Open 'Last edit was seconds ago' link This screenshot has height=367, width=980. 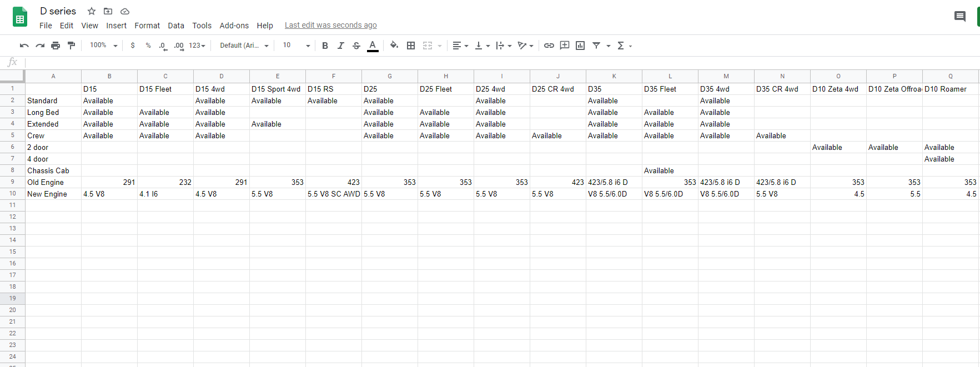(331, 25)
